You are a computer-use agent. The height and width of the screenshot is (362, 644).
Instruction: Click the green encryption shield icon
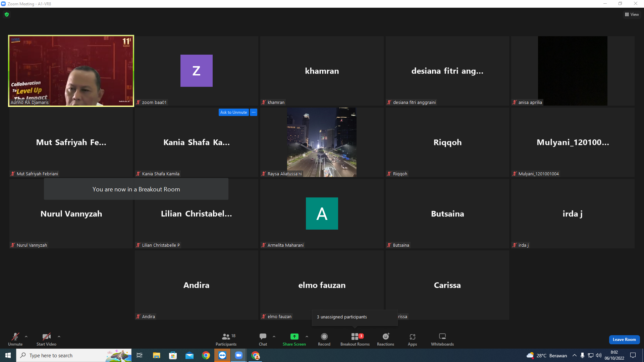tap(7, 14)
